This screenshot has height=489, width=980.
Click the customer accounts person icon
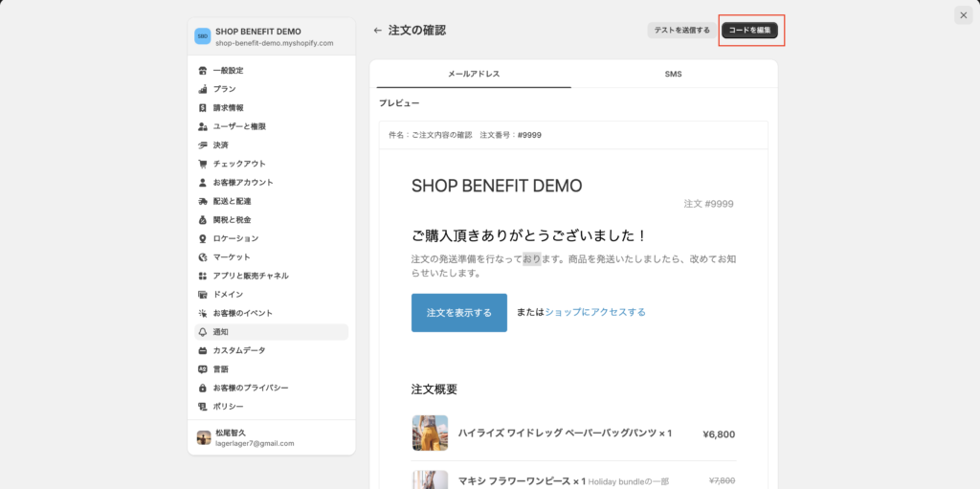pos(203,183)
